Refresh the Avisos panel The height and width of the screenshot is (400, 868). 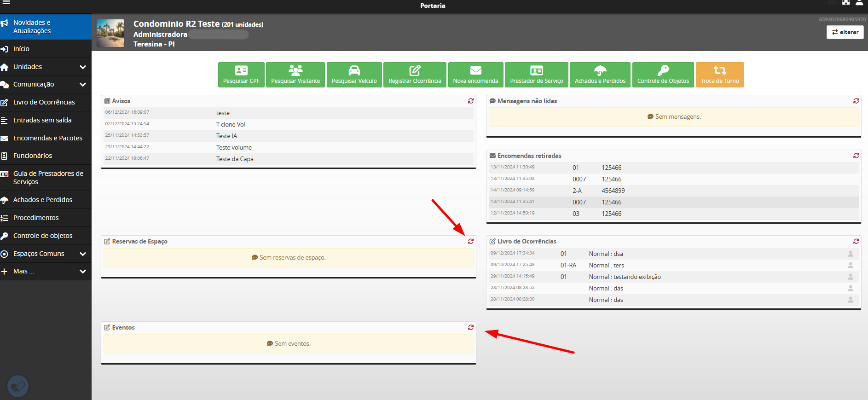pyautogui.click(x=470, y=101)
